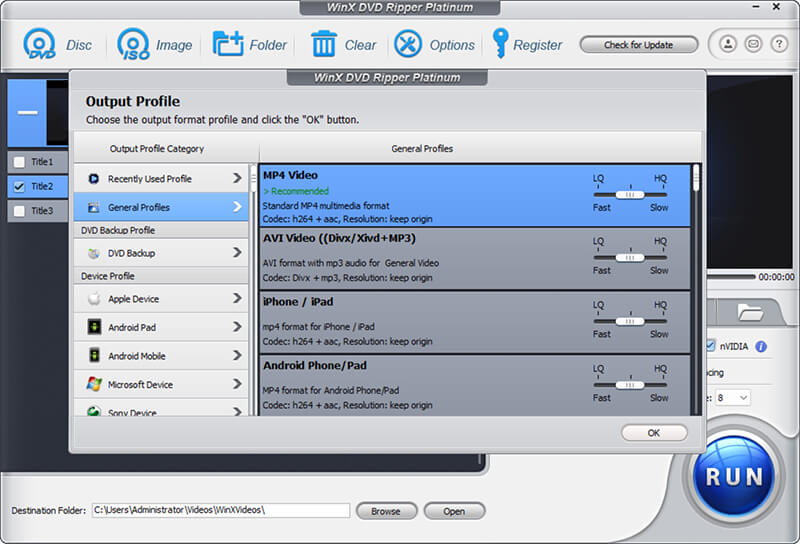Adjust the MP4 Video quality slider
This screenshot has height=544, width=800.
pyautogui.click(x=630, y=194)
